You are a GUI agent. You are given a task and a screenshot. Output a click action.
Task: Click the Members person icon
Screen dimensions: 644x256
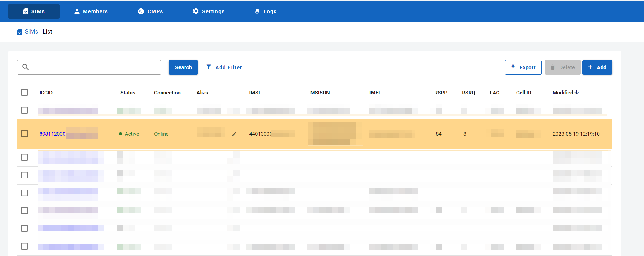point(77,11)
